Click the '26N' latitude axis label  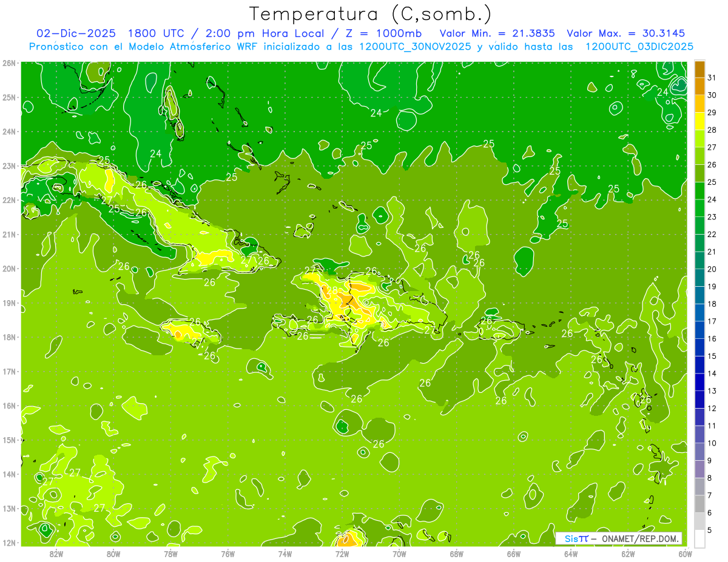(8, 63)
